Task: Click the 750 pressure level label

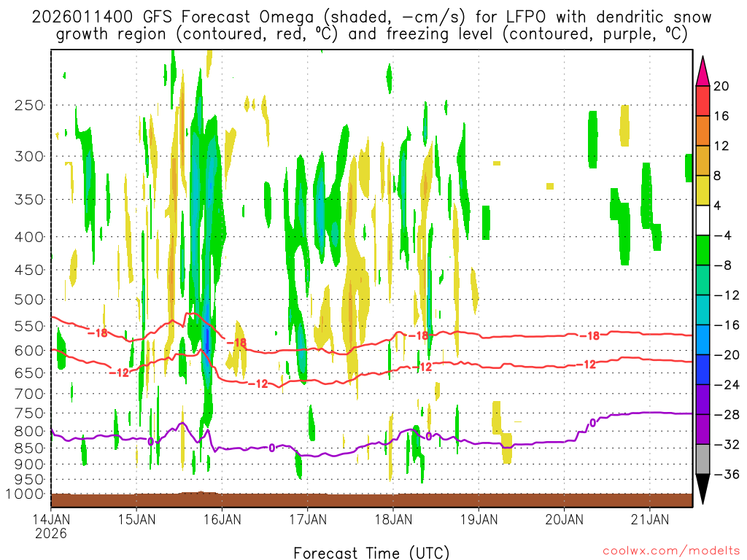Action: [x=29, y=413]
